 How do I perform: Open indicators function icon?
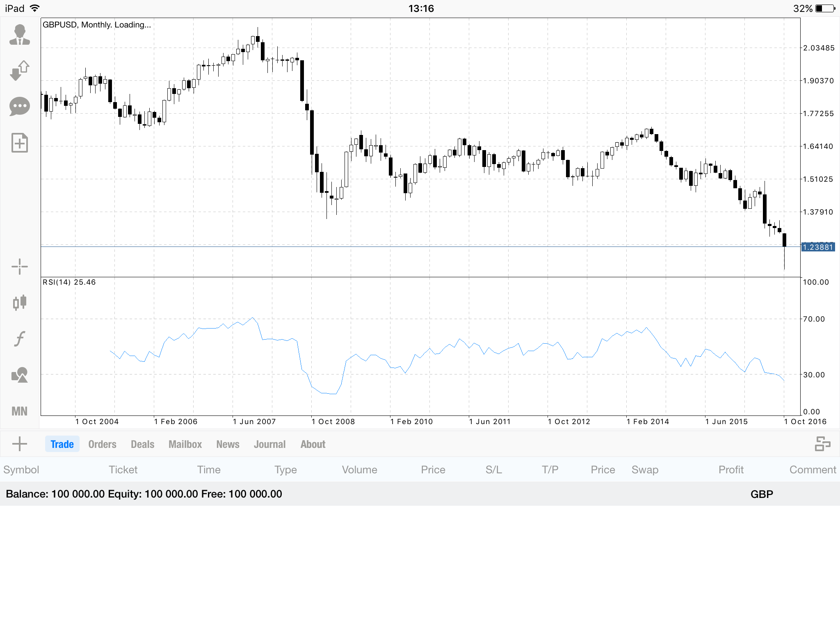pos(20,339)
